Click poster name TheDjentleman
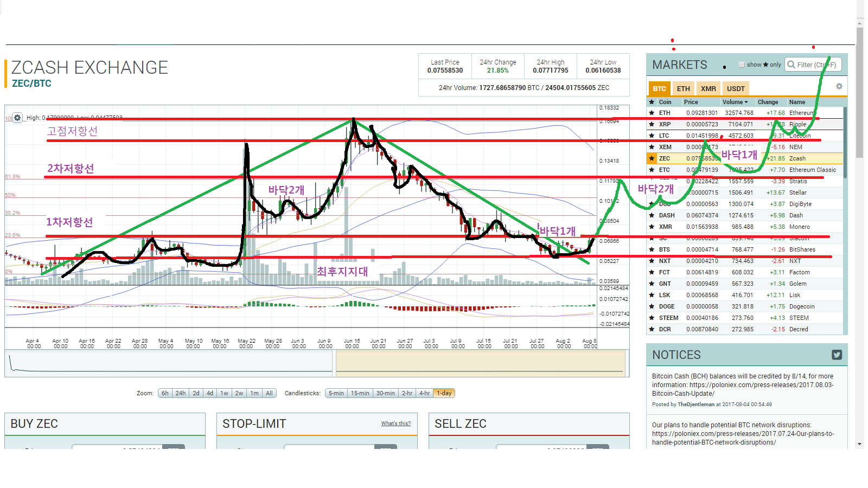 (x=696, y=404)
